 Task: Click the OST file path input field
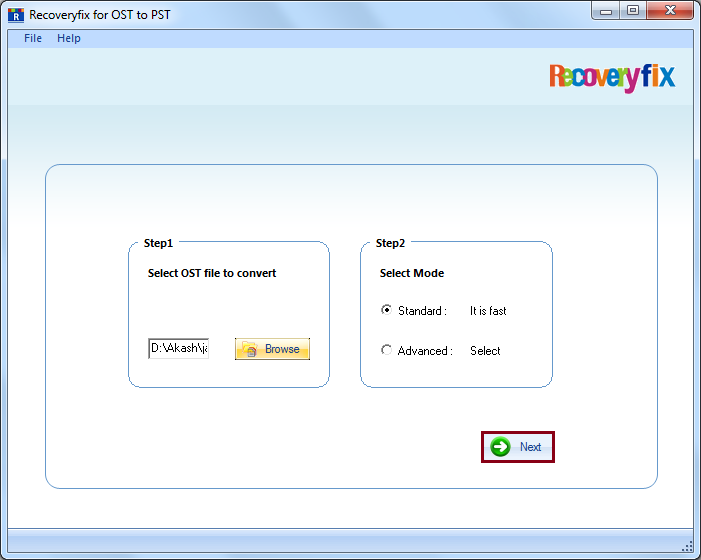click(x=178, y=348)
